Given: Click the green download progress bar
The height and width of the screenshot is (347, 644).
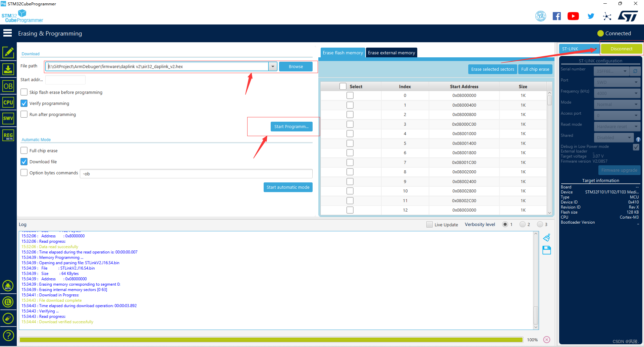Looking at the screenshot, I should [x=271, y=340].
